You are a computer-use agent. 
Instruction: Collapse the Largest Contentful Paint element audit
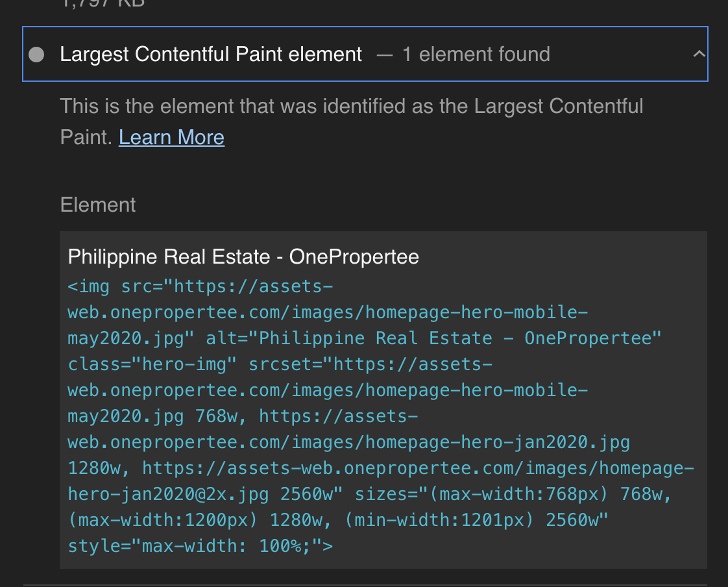[699, 54]
